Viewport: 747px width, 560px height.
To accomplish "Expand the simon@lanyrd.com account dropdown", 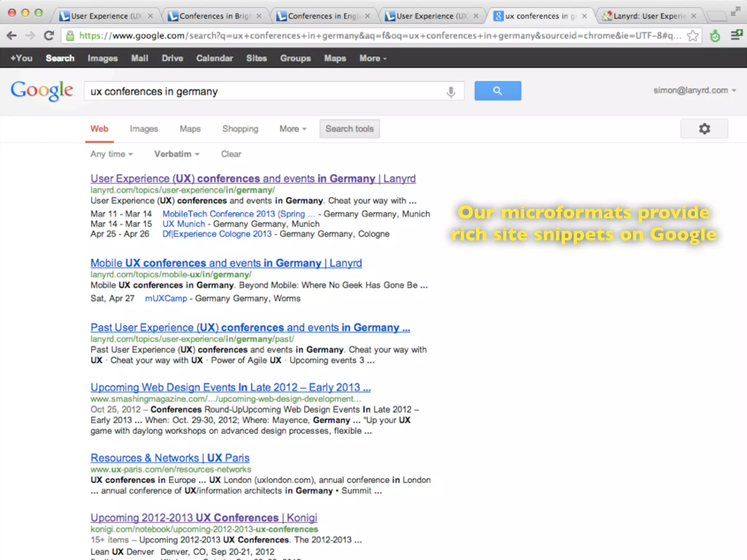I will pos(694,90).
